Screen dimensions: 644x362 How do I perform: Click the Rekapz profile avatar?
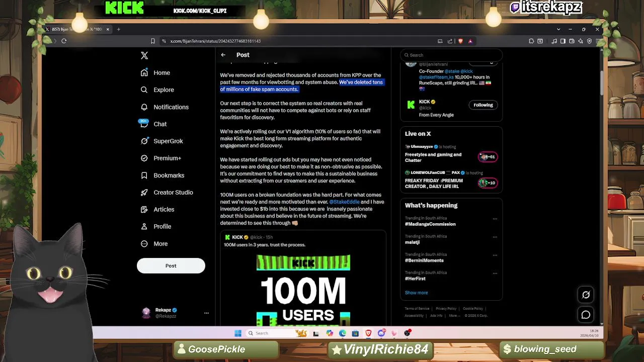click(146, 313)
